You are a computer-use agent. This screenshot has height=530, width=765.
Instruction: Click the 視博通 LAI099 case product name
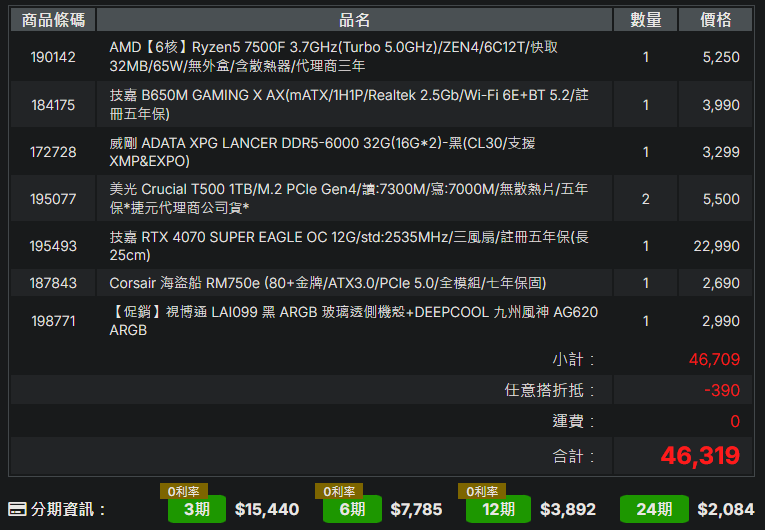(x=354, y=321)
